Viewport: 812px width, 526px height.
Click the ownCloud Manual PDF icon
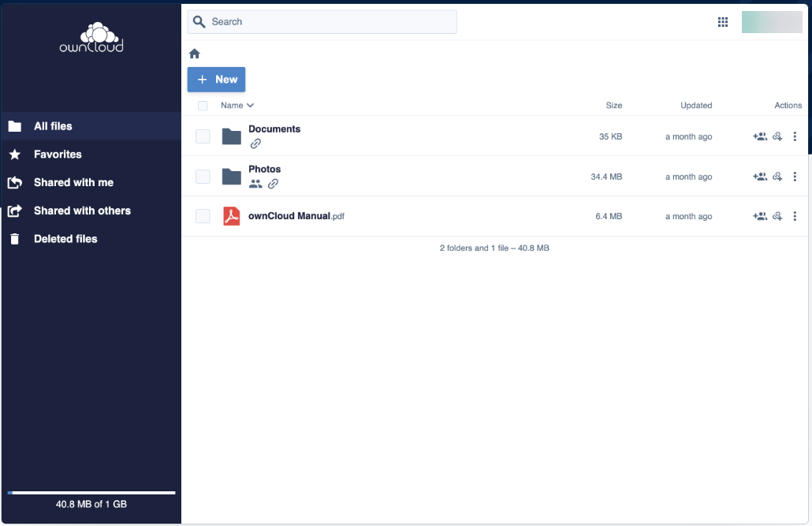click(232, 216)
